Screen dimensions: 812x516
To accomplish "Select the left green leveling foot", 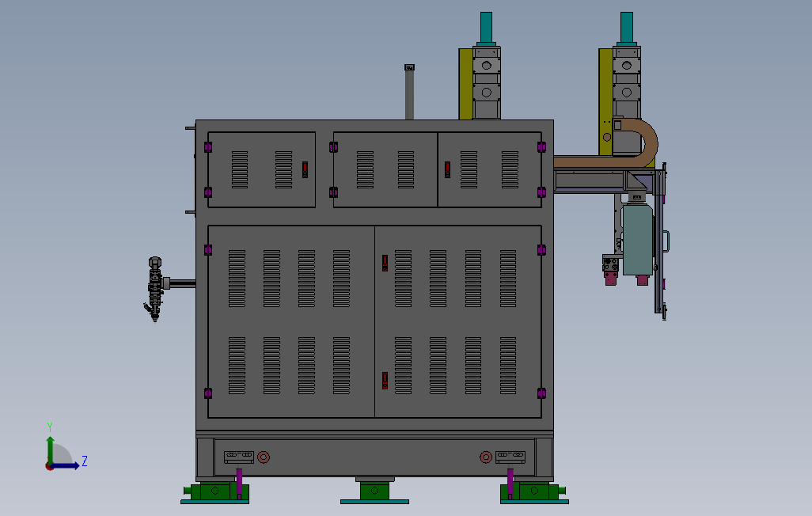I will pyautogui.click(x=217, y=490).
